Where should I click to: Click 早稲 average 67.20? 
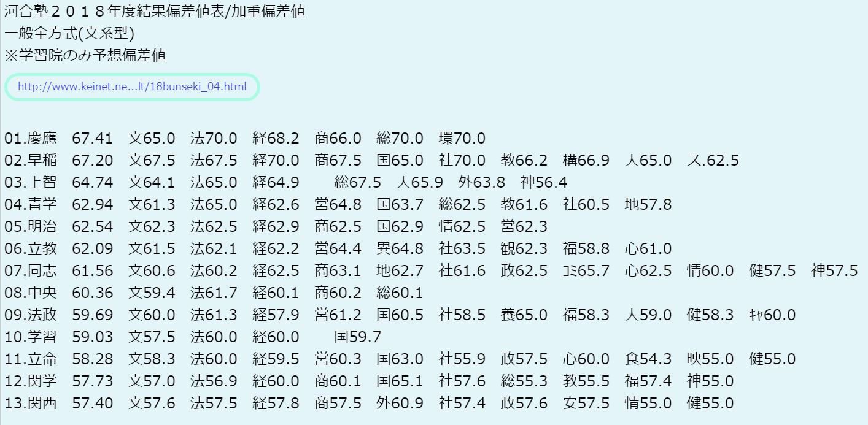tap(93, 161)
